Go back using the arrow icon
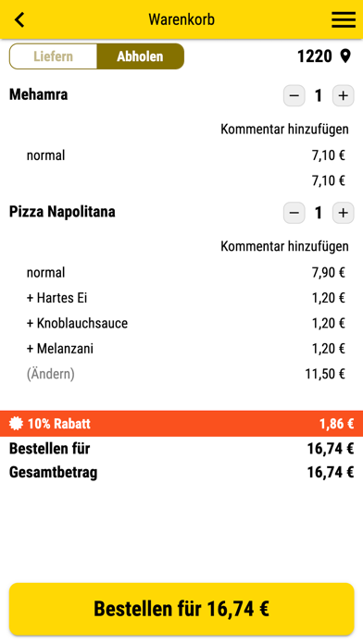The width and height of the screenshot is (363, 644). pos(19,19)
